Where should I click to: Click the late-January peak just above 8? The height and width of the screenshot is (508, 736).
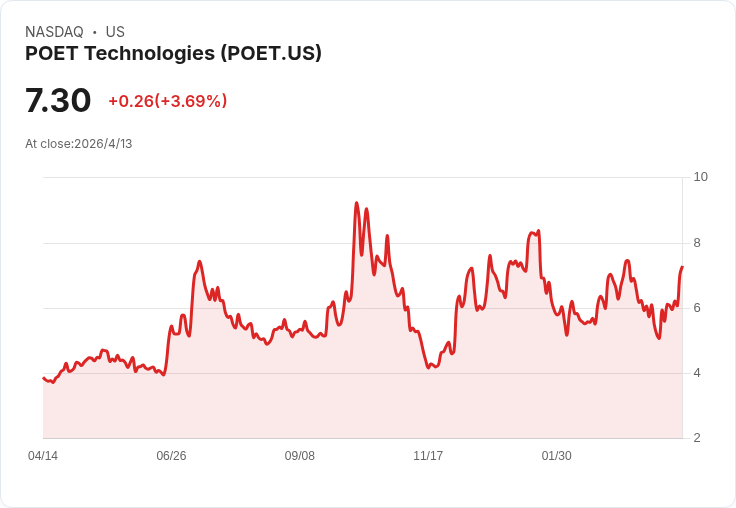click(x=538, y=231)
